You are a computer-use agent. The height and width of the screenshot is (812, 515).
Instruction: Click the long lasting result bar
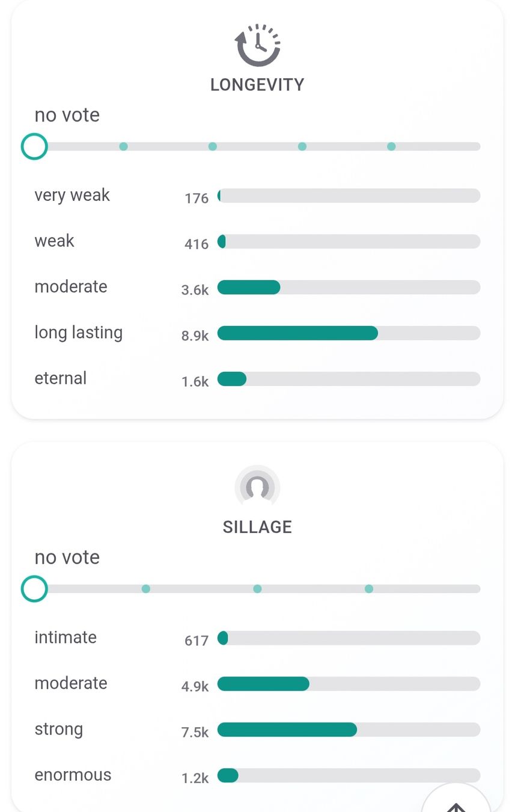(349, 333)
